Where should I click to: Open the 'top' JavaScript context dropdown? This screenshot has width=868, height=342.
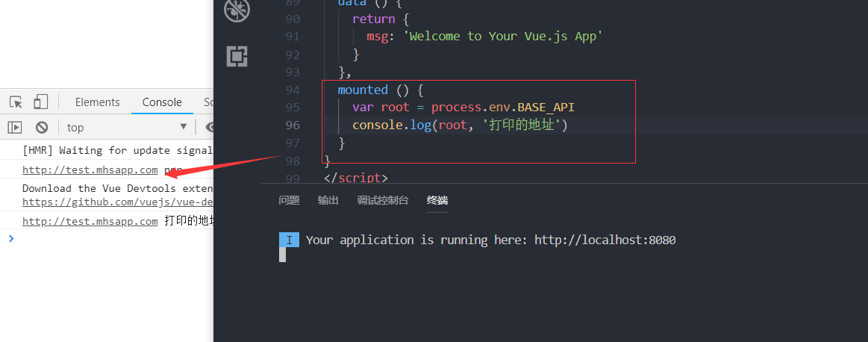tap(128, 128)
